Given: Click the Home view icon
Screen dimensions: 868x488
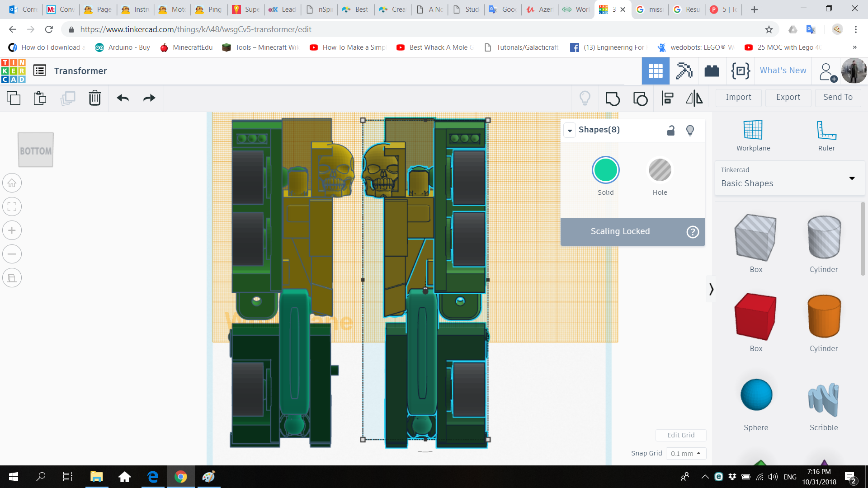Looking at the screenshot, I should [x=12, y=183].
